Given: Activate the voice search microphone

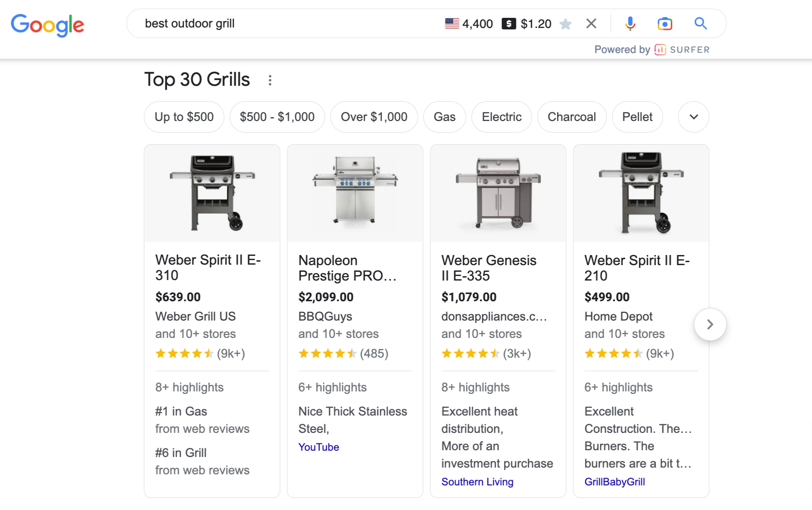Looking at the screenshot, I should 630,23.
